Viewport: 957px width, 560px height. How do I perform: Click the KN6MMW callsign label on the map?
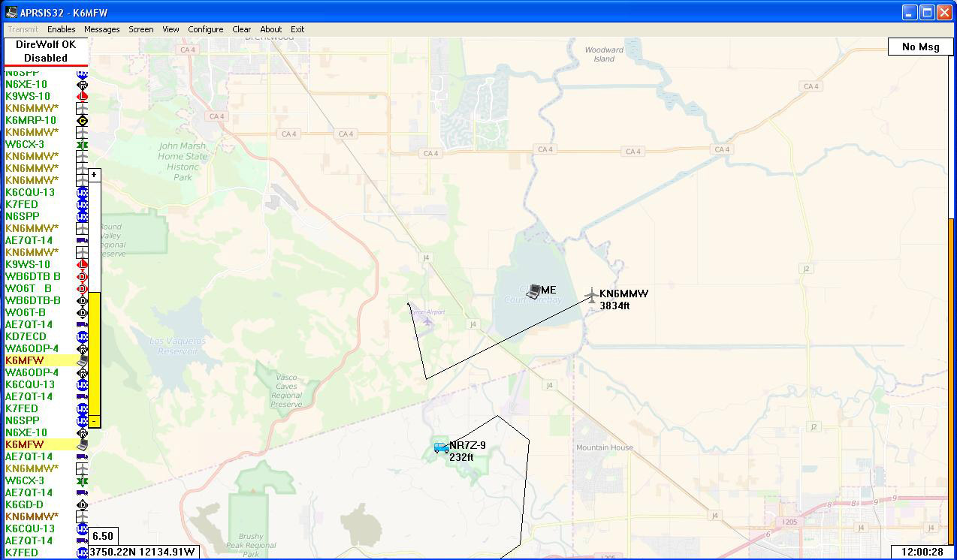pos(623,294)
